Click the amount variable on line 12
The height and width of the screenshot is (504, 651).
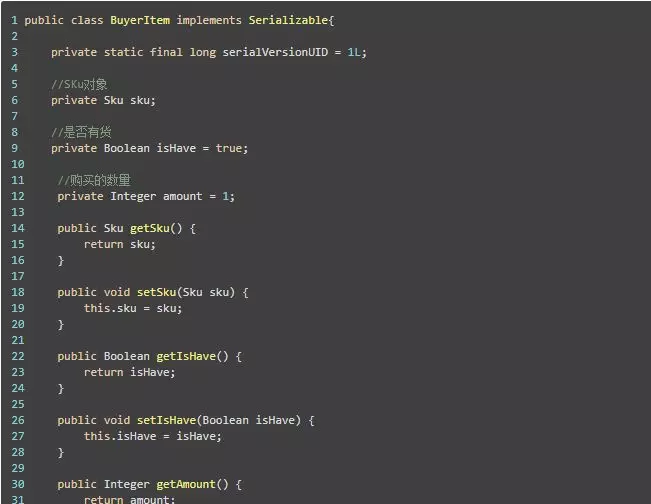pos(183,196)
